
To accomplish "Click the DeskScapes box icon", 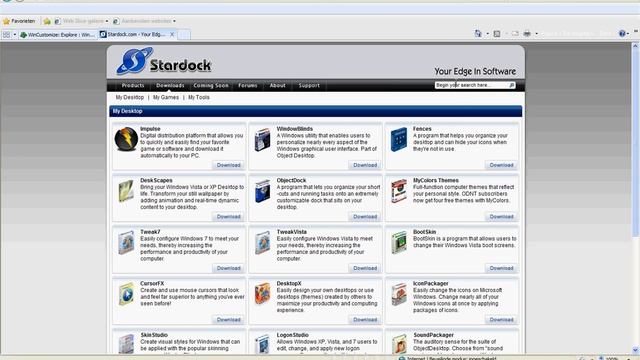I will coord(126,191).
